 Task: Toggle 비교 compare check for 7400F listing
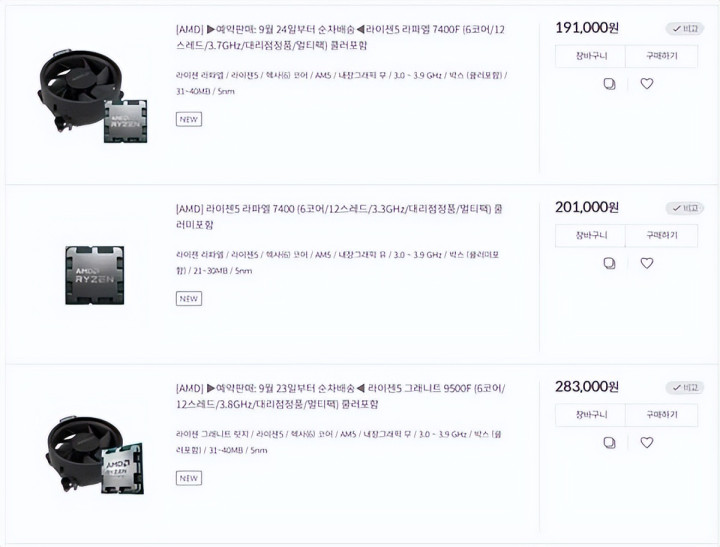click(685, 28)
